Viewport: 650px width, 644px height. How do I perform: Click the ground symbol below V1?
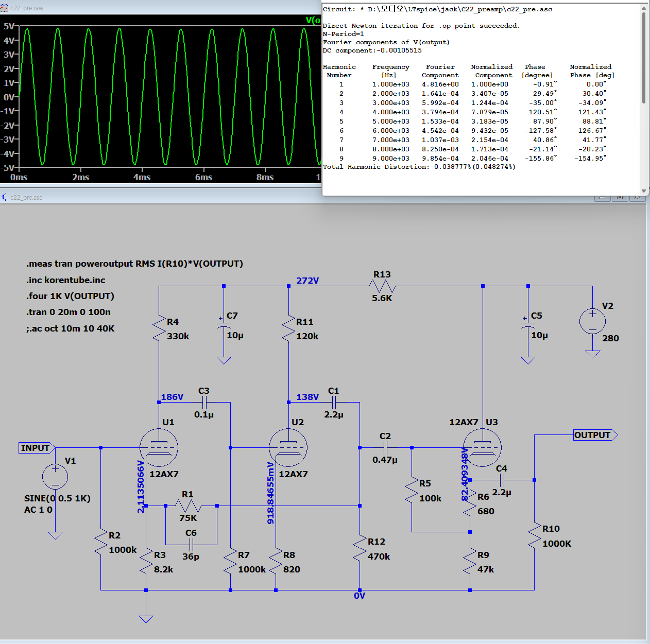pos(55,535)
